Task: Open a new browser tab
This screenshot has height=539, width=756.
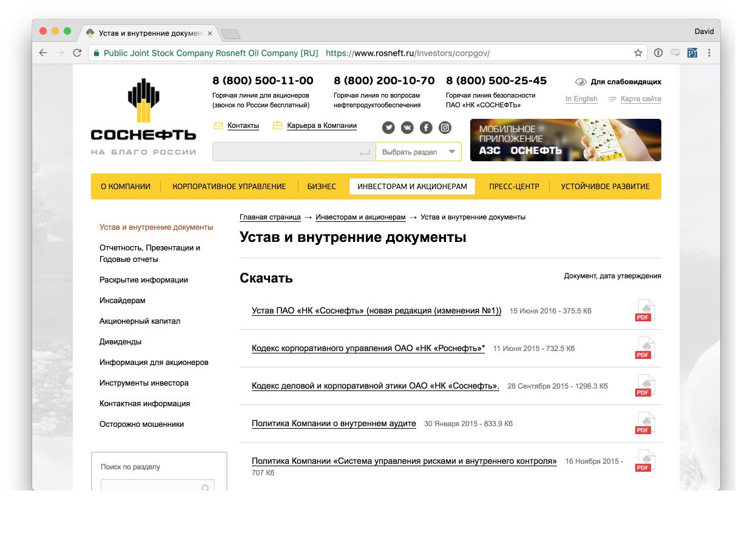Action: [x=231, y=33]
